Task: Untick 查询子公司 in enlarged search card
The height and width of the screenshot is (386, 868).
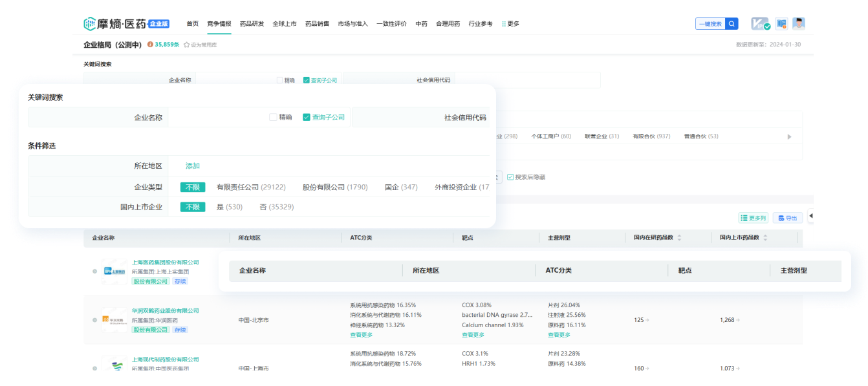Action: [307, 118]
